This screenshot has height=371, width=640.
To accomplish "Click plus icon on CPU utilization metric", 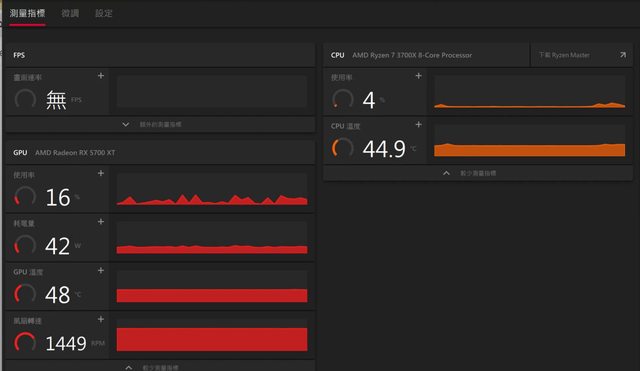I will click(x=418, y=76).
